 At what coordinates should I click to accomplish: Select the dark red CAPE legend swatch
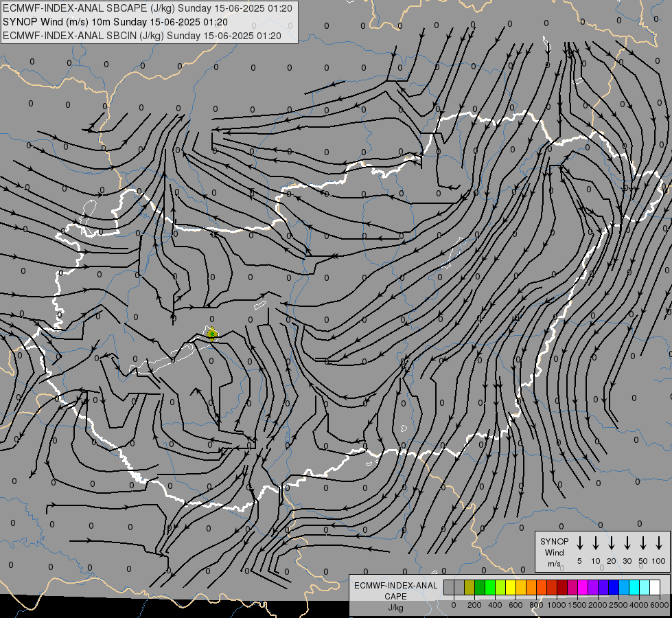pyautogui.click(x=562, y=588)
